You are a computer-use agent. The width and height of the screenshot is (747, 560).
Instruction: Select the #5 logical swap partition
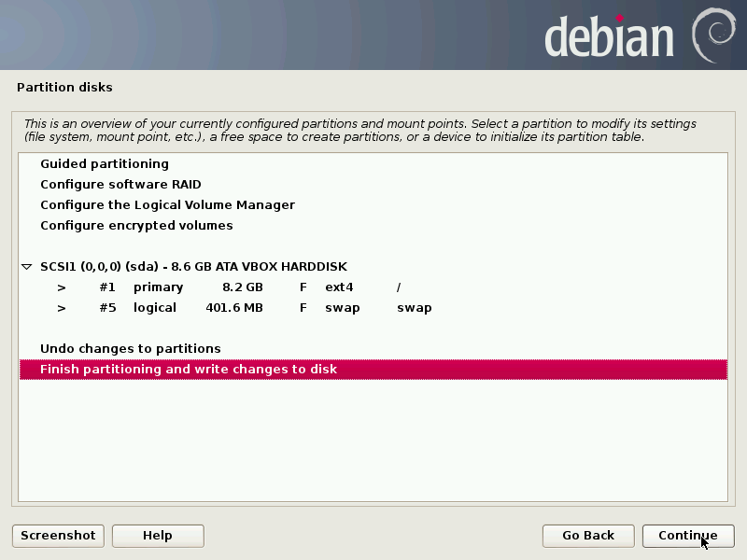click(373, 308)
